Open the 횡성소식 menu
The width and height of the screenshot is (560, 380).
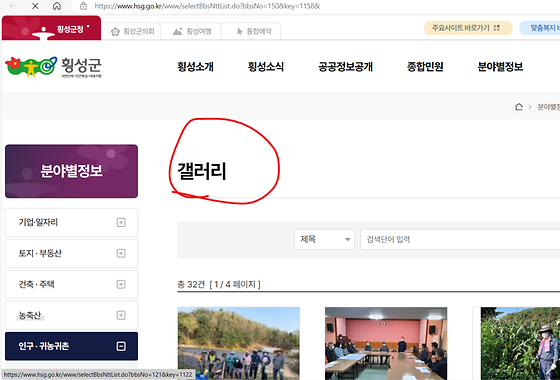click(x=266, y=66)
